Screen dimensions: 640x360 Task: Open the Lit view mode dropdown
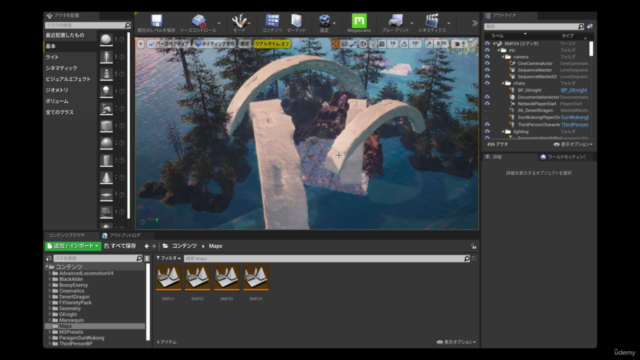(x=215, y=44)
